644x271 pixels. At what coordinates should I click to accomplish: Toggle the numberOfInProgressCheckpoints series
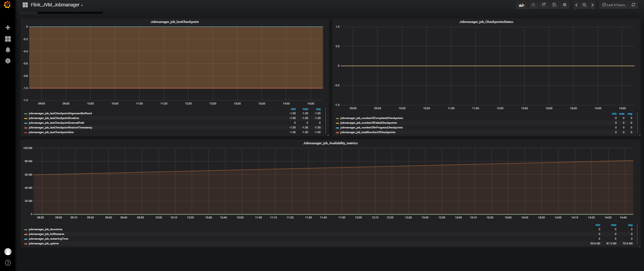(371, 127)
